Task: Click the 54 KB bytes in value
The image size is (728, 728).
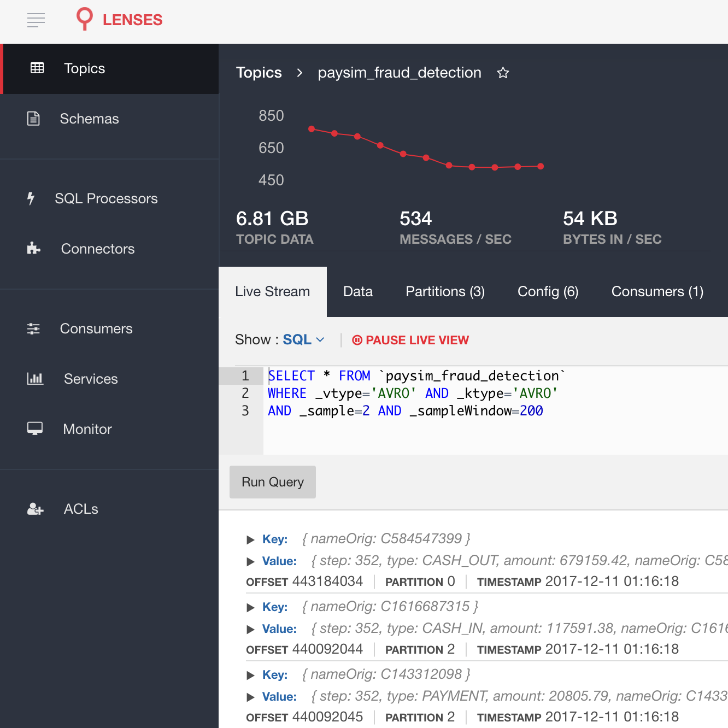Action: (x=590, y=219)
